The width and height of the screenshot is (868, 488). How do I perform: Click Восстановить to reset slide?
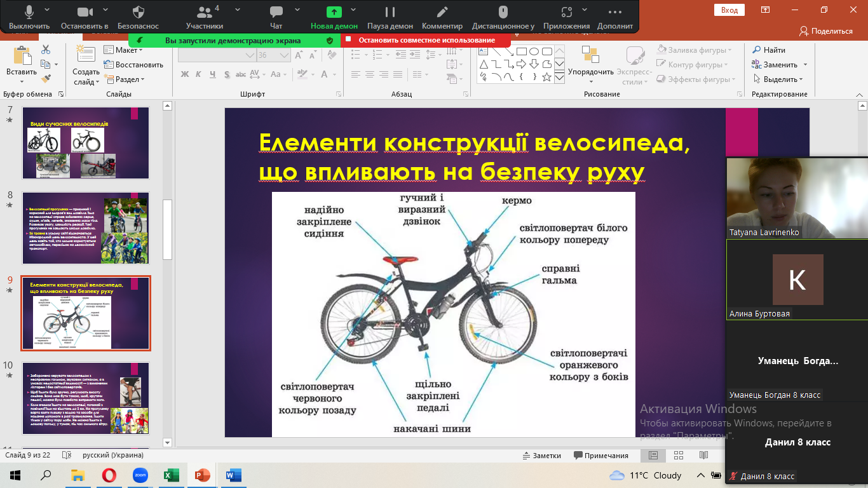tap(133, 64)
